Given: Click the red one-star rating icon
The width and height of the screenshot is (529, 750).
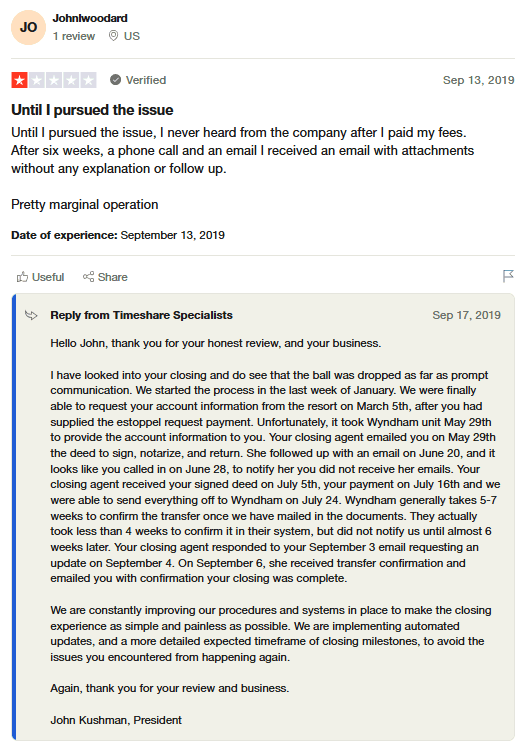Looking at the screenshot, I should pyautogui.click(x=20, y=80).
